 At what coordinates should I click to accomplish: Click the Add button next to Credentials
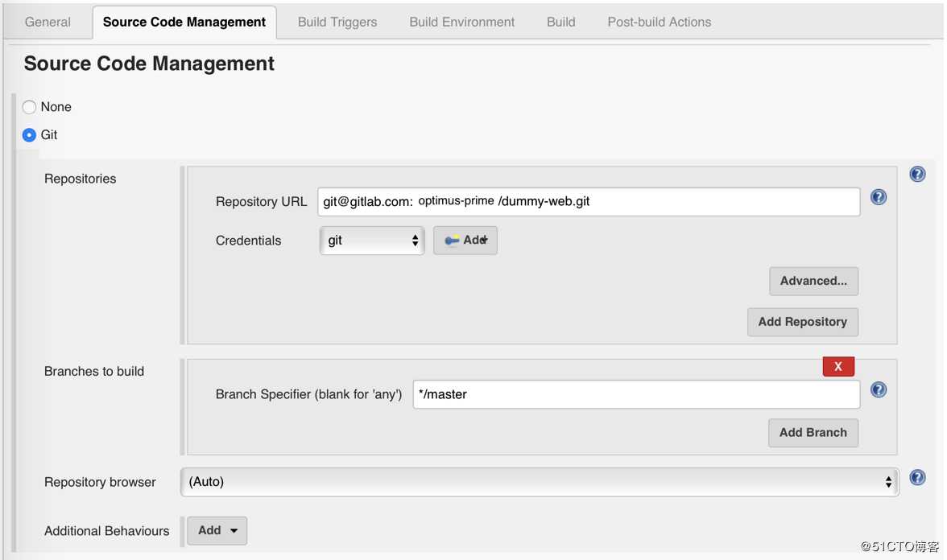465,240
